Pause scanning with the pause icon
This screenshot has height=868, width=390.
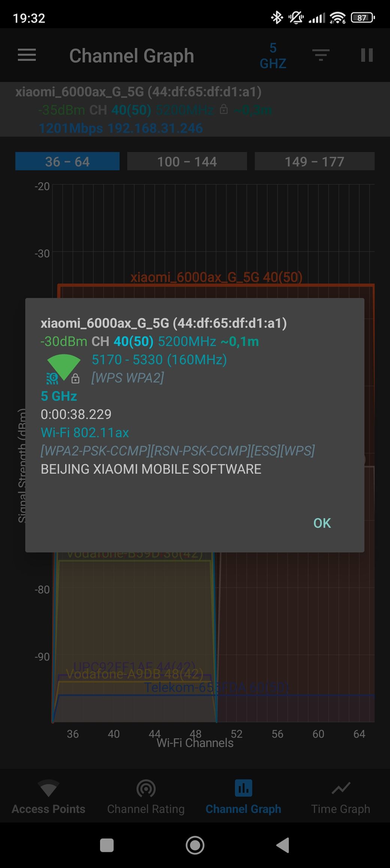tap(367, 55)
